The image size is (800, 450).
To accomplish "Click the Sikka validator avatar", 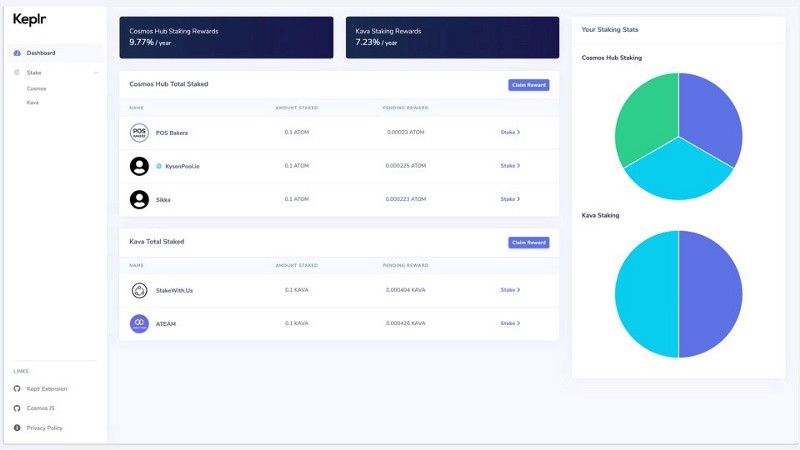I will (x=139, y=199).
